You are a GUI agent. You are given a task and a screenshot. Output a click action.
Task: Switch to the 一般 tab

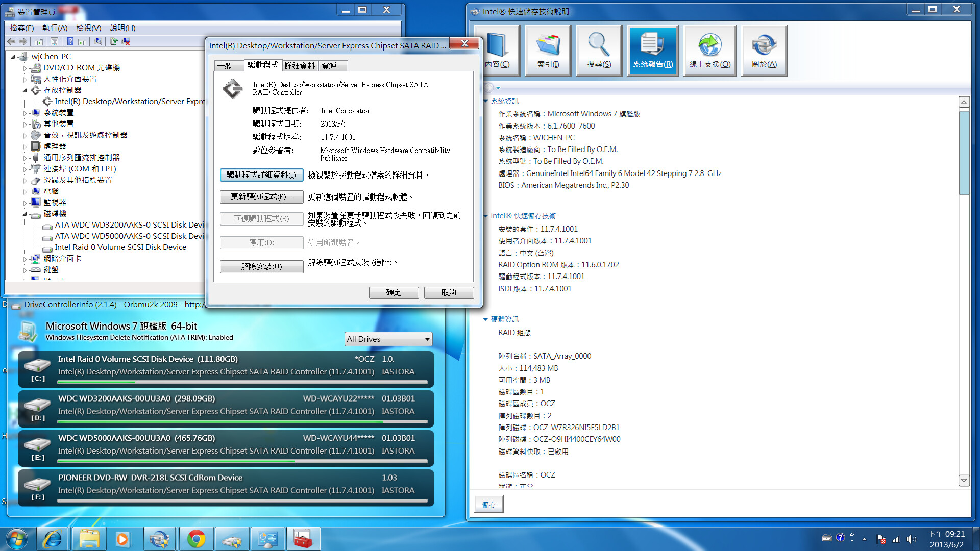pos(228,66)
